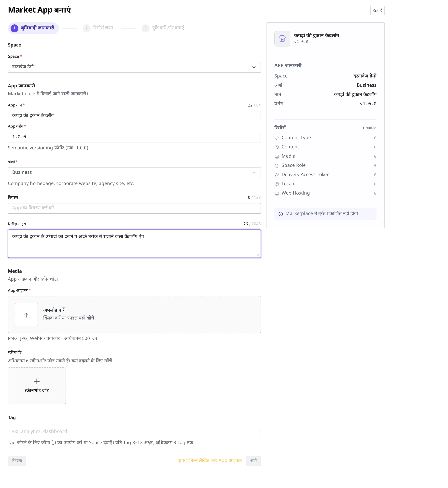448x488 pixels.
Task: Click the Market App बनाएं page heading
Action: [39, 10]
